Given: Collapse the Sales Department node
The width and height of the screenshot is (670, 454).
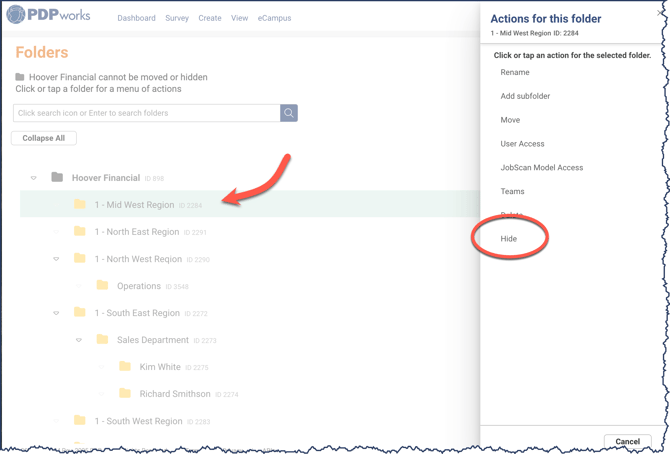Looking at the screenshot, I should 79,340.
